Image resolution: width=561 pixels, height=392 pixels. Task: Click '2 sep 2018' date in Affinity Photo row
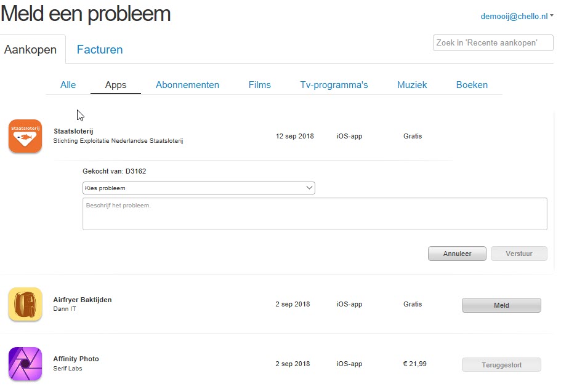293,364
